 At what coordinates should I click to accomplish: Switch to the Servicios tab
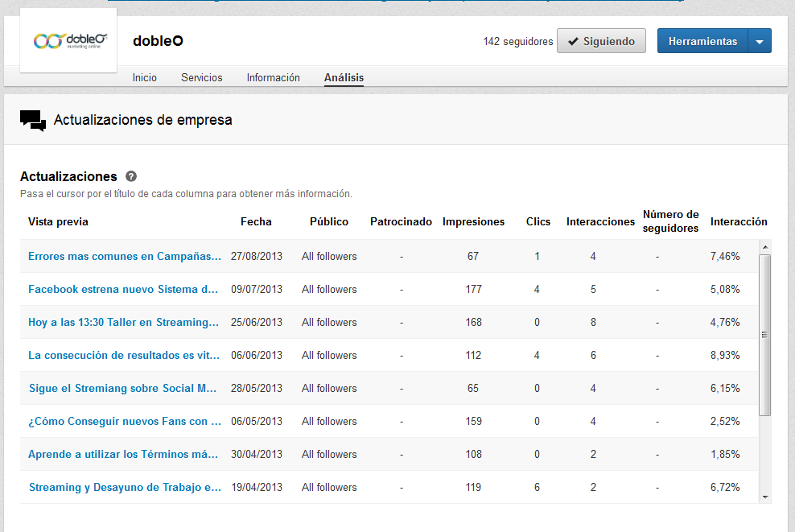[201, 77]
